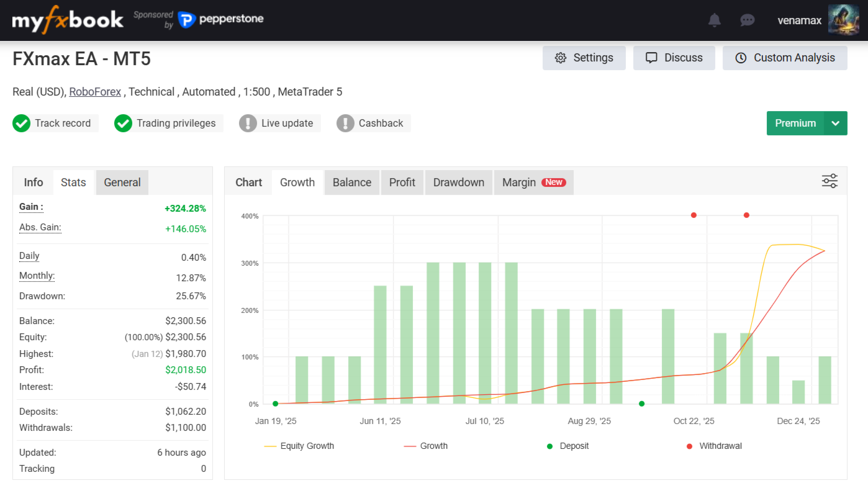This screenshot has height=483, width=868.
Task: Toggle the red Growth line legend swatch
Action: [x=410, y=446]
